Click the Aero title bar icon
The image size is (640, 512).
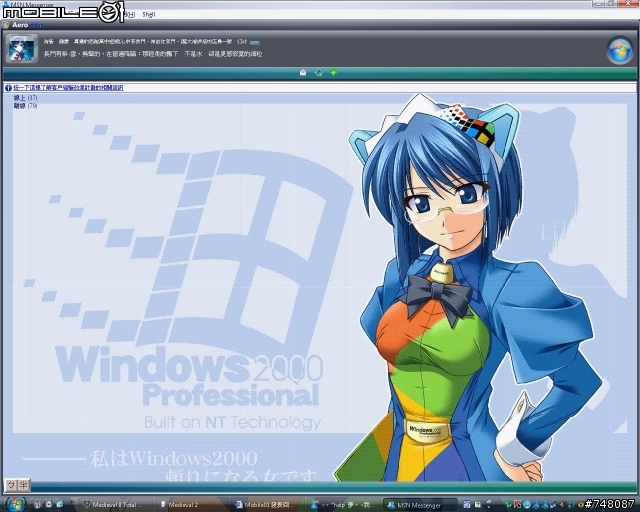point(6,25)
